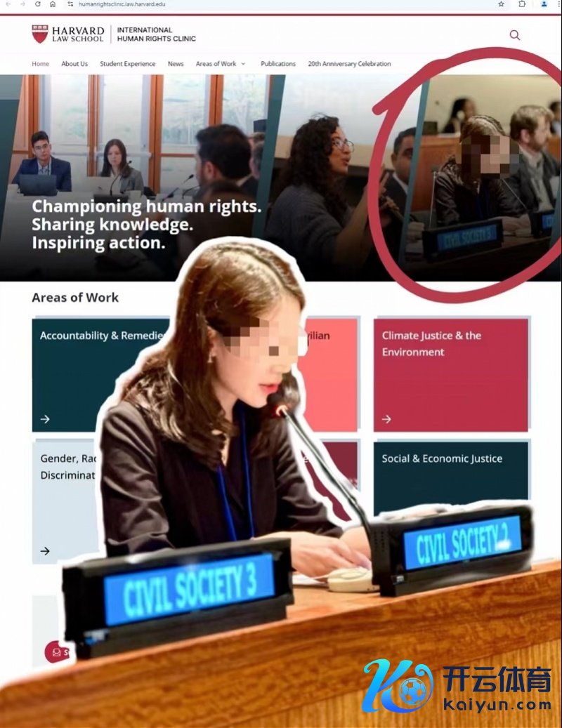Image resolution: width=562 pixels, height=728 pixels.
Task: Click the Harvard Law School shield logo
Action: pos(40,34)
